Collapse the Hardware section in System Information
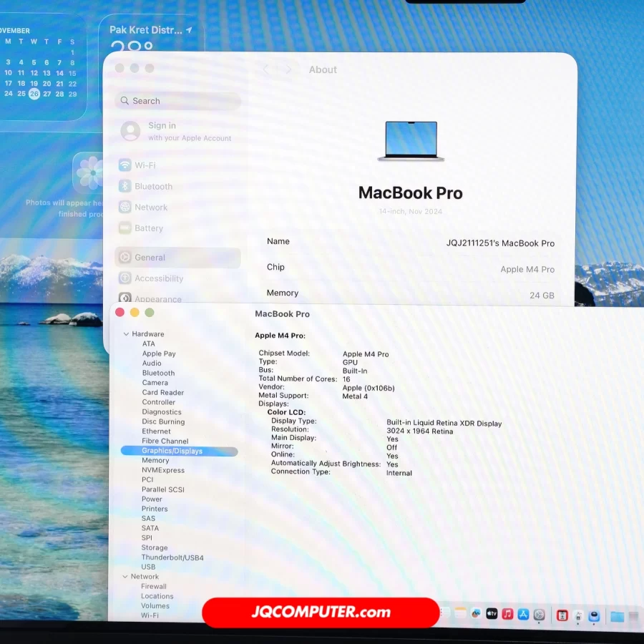Viewport: 644px width, 644px height. click(x=126, y=334)
